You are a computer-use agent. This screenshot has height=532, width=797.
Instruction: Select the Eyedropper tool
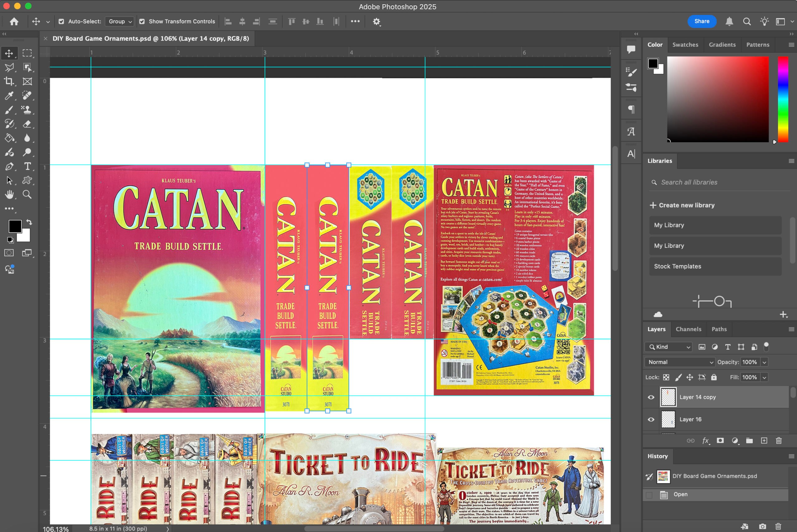[x=9, y=96]
